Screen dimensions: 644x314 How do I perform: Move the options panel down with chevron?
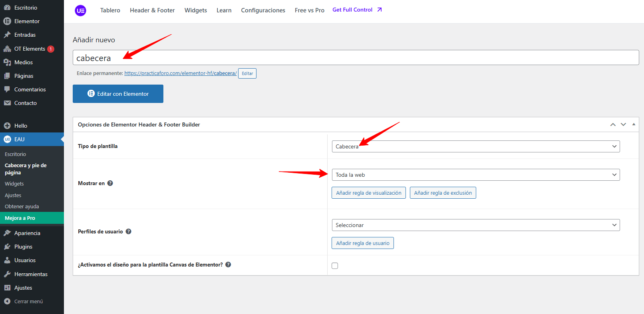[x=623, y=124]
